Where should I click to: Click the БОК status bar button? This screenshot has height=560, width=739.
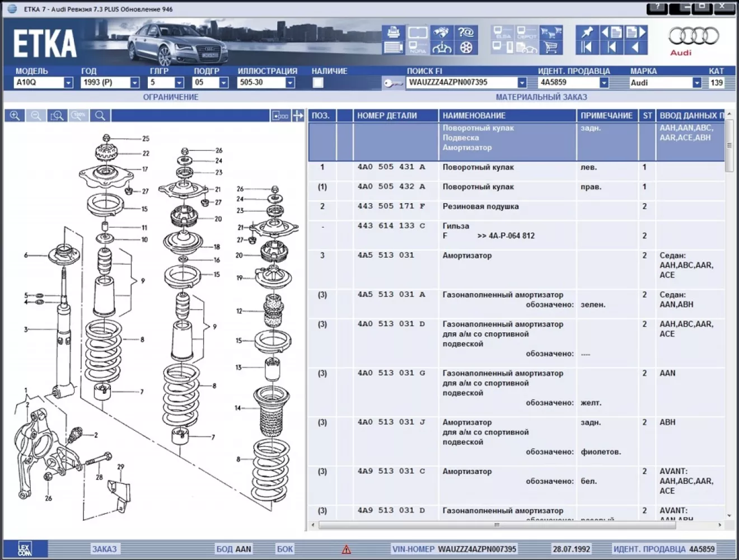click(285, 549)
